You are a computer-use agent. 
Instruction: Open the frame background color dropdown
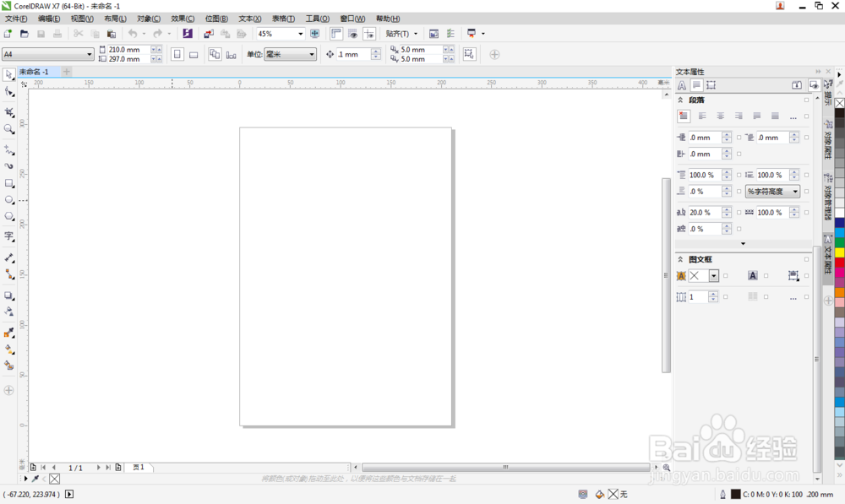pyautogui.click(x=714, y=276)
